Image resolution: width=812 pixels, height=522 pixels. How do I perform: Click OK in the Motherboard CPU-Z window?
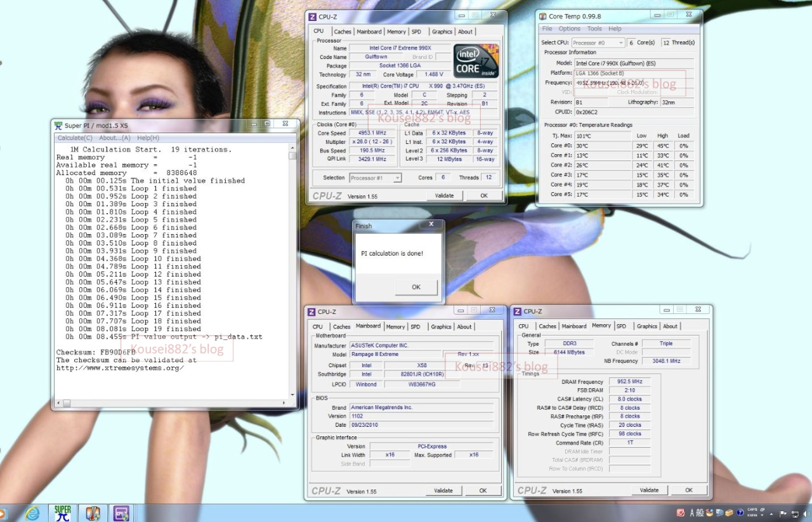483,490
